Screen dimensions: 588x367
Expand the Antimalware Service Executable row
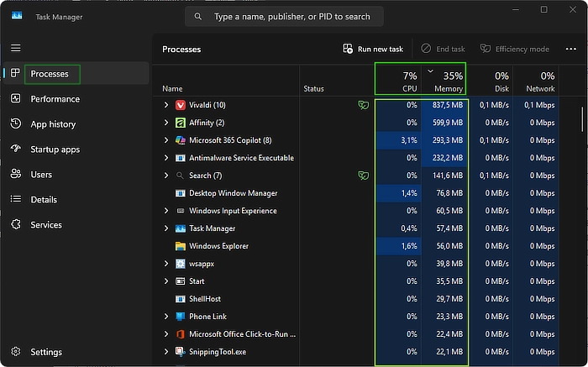coord(166,158)
